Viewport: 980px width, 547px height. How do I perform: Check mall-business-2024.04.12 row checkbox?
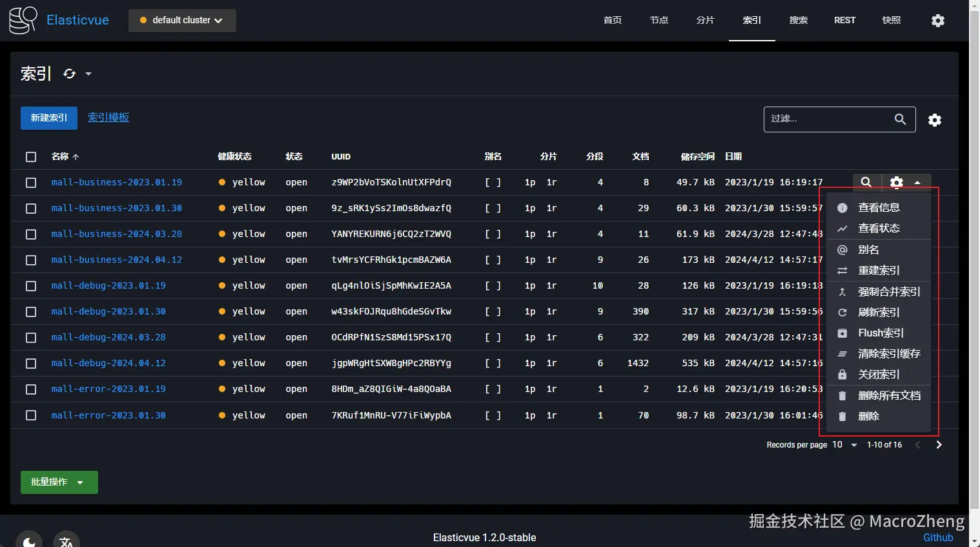pos(31,260)
